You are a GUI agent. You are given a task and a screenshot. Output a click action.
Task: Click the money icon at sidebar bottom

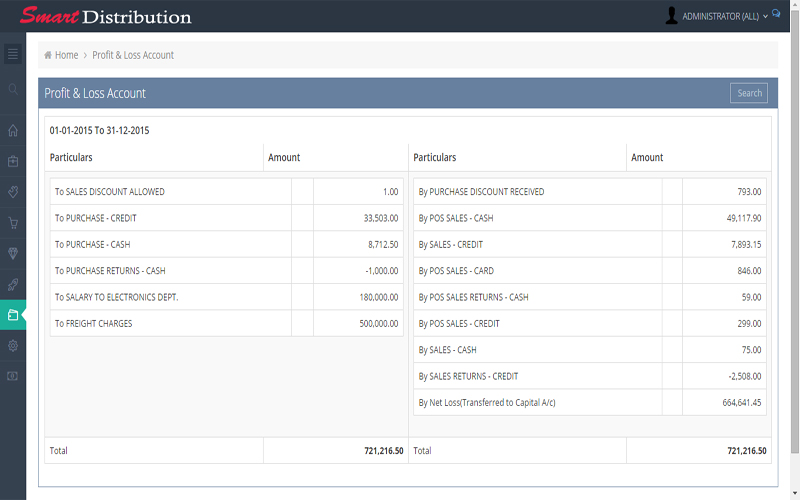click(x=13, y=376)
